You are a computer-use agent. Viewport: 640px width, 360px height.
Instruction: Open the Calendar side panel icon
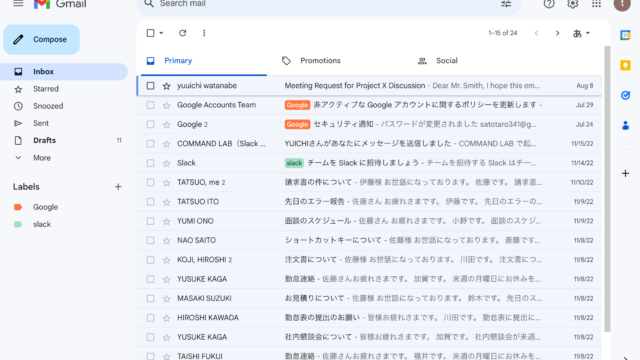[x=625, y=35]
